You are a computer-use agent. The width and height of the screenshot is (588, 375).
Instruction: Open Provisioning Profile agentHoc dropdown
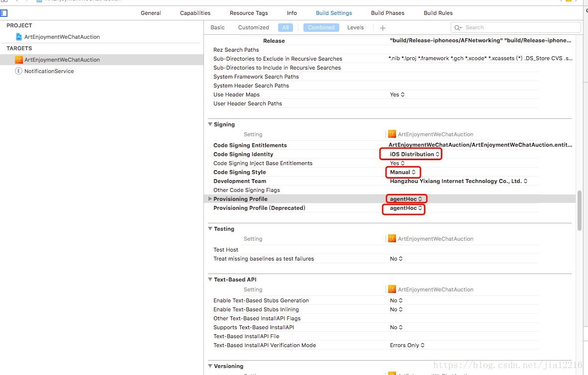click(406, 199)
